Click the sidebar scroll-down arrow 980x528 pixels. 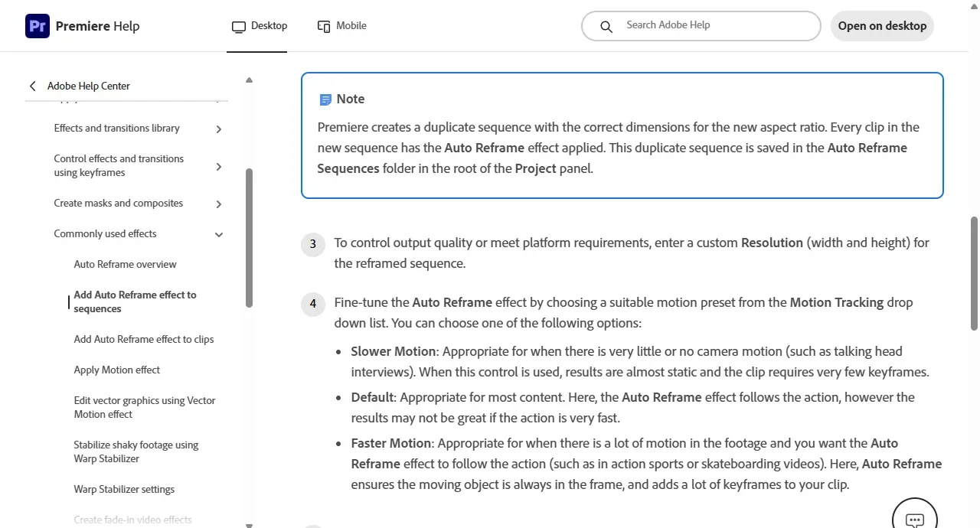click(249, 524)
